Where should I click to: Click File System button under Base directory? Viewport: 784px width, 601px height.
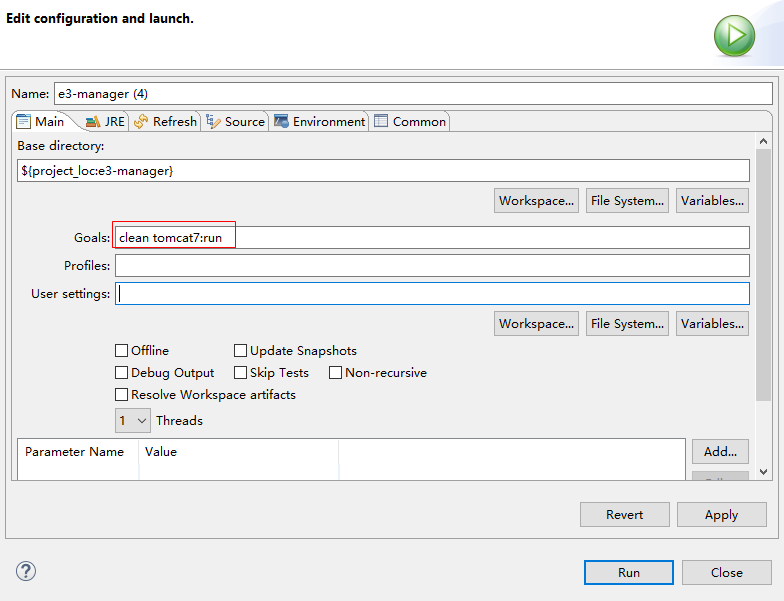(x=628, y=200)
